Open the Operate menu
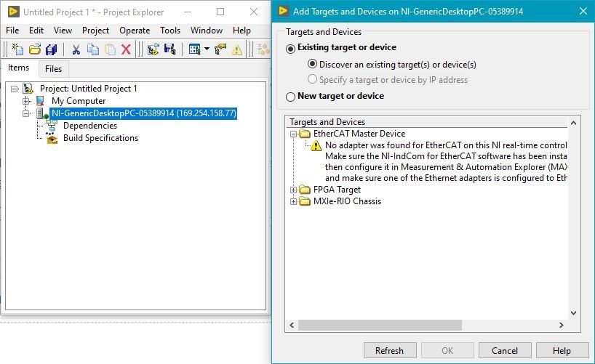Viewport: 595px width, 364px height. point(135,31)
